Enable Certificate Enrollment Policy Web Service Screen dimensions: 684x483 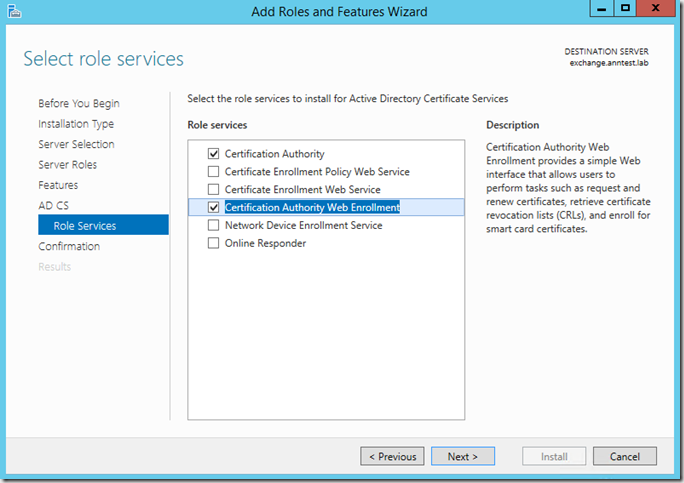click(213, 172)
